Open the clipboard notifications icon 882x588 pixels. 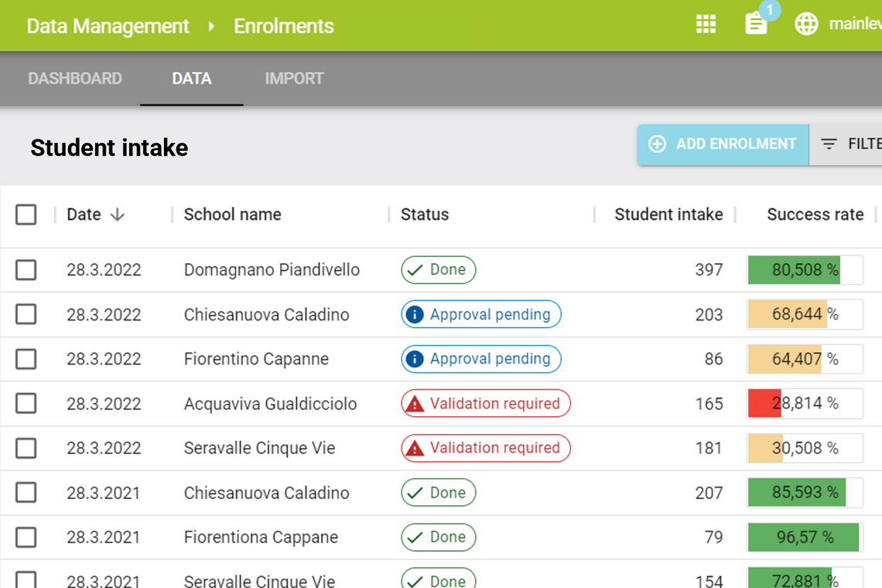pyautogui.click(x=756, y=24)
